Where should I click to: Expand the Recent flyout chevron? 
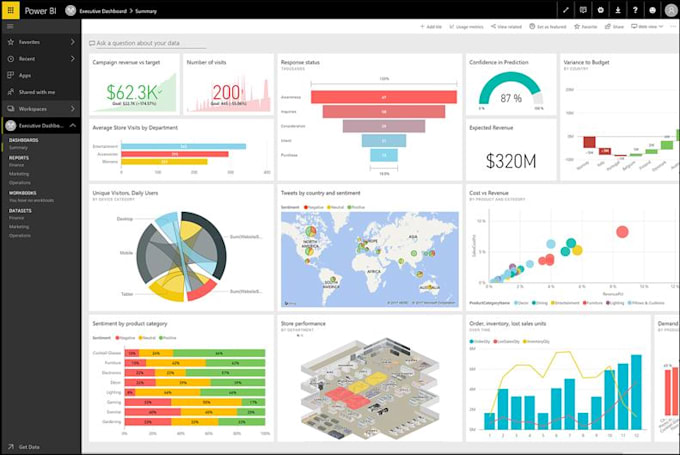72,59
